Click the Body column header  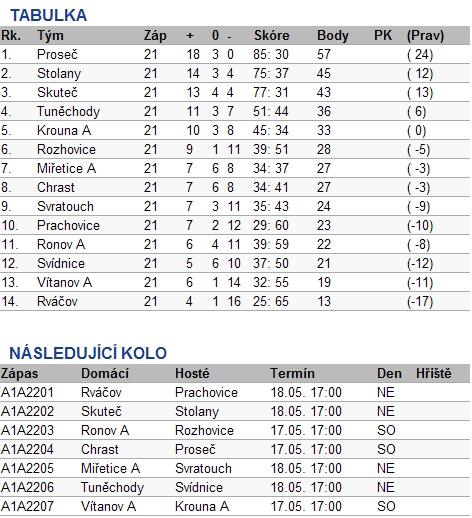333,36
